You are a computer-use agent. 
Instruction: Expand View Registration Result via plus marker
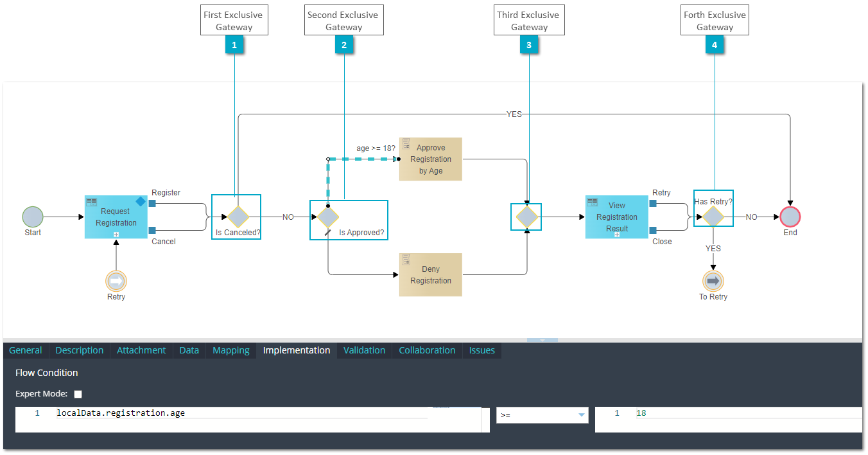[617, 235]
